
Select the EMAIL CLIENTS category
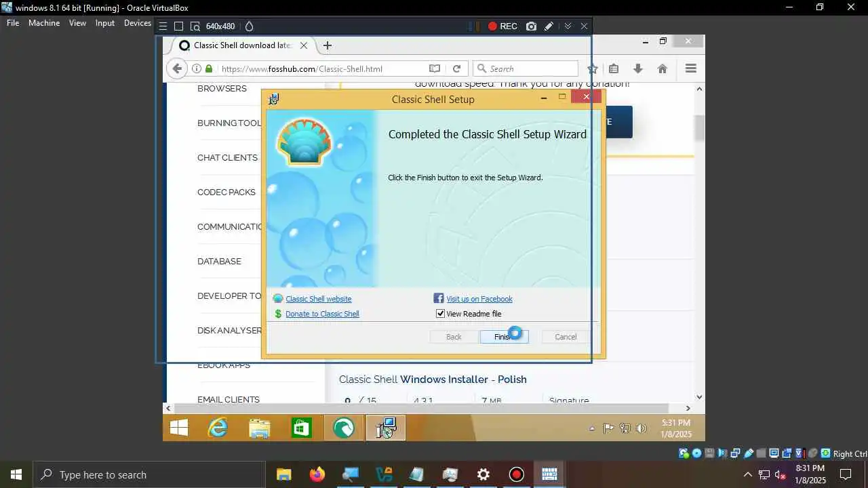click(x=229, y=400)
